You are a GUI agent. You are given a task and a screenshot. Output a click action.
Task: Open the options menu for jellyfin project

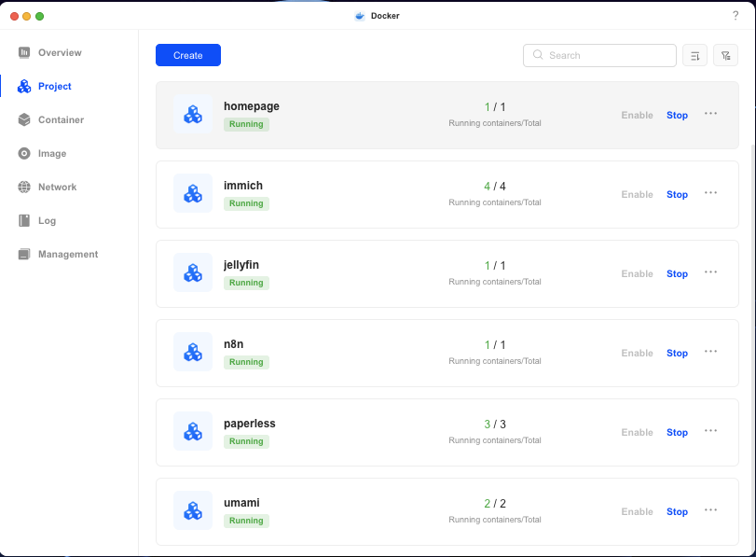tap(710, 272)
